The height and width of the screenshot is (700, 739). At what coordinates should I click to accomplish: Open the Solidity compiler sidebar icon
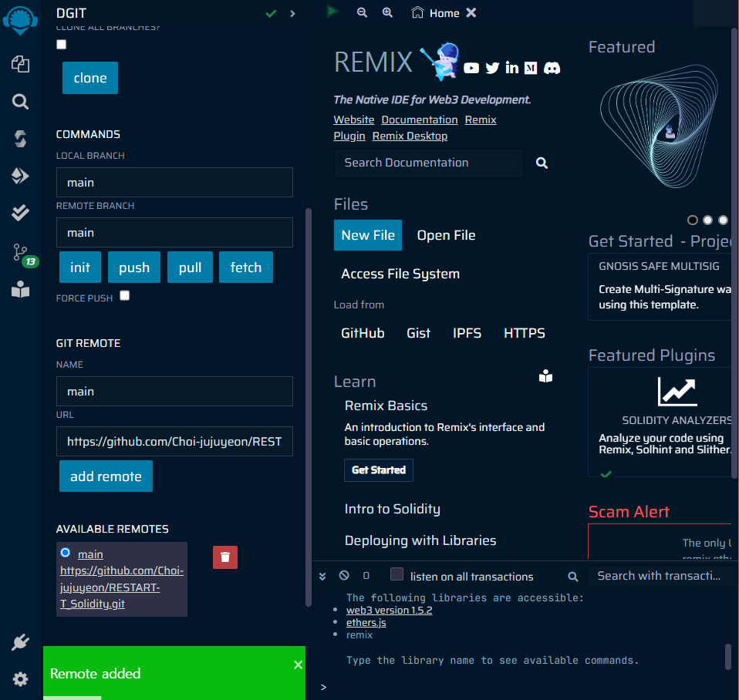point(20,139)
